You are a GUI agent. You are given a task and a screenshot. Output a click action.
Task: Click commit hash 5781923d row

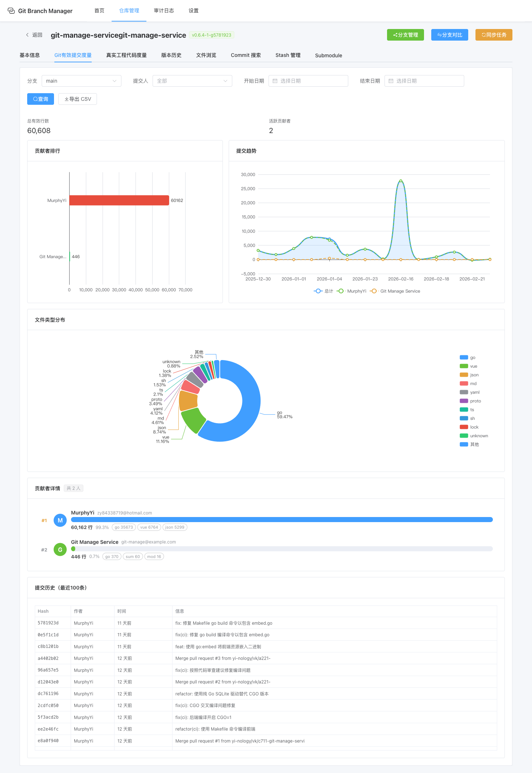pyautogui.click(x=48, y=623)
